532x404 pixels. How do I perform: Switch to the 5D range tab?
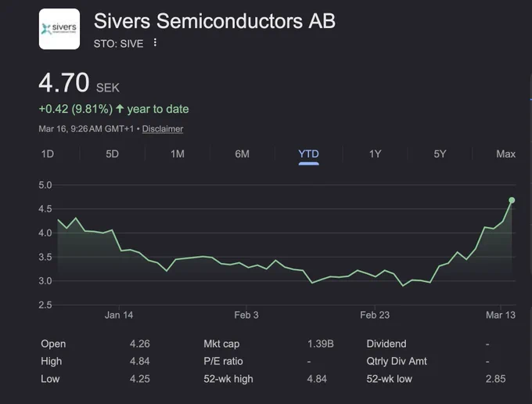113,154
